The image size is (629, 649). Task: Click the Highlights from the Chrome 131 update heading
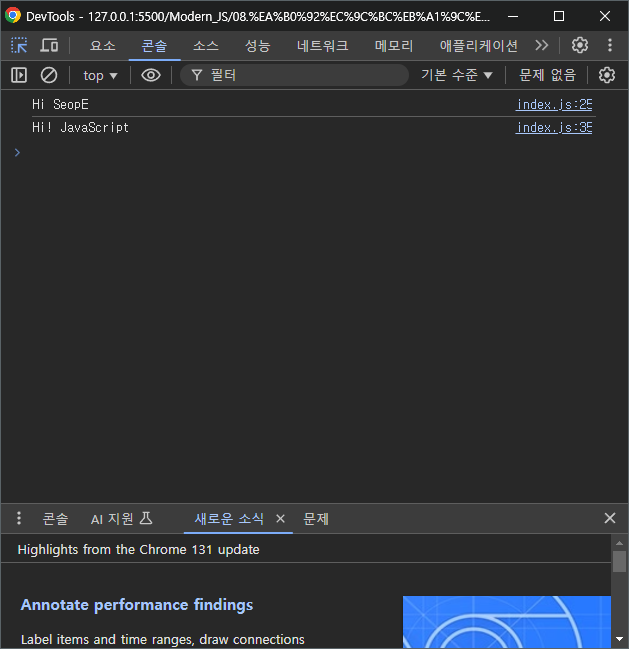(139, 550)
